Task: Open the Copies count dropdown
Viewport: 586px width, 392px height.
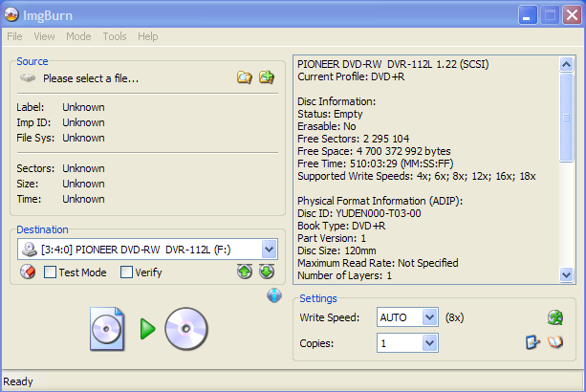Action: click(x=430, y=342)
